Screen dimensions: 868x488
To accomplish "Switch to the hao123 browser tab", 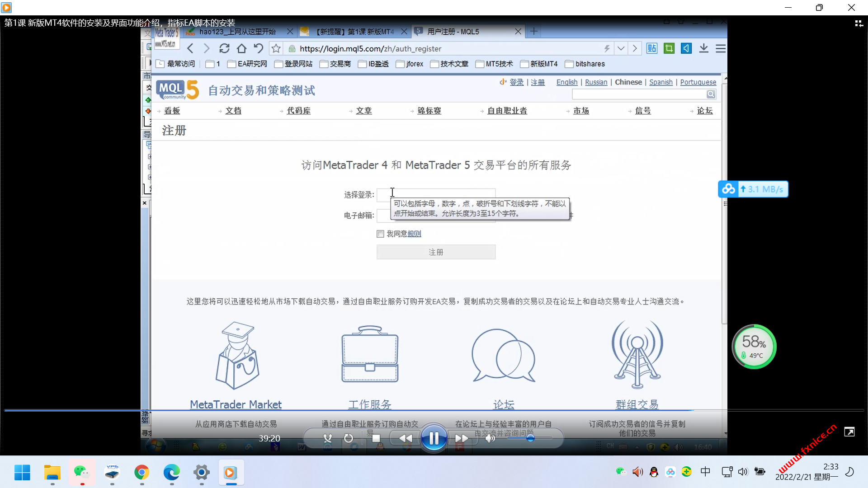I will click(x=237, y=32).
